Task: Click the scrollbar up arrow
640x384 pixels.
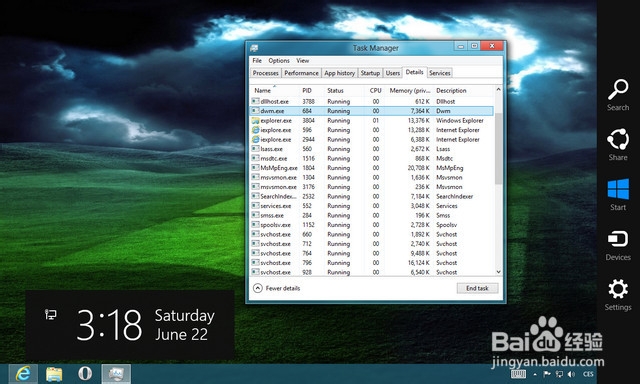Action: [498, 89]
